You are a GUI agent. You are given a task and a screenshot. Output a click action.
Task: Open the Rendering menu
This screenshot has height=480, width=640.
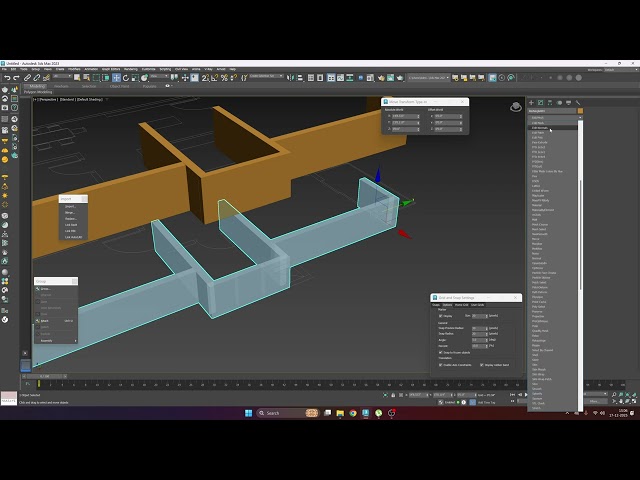[x=131, y=69]
